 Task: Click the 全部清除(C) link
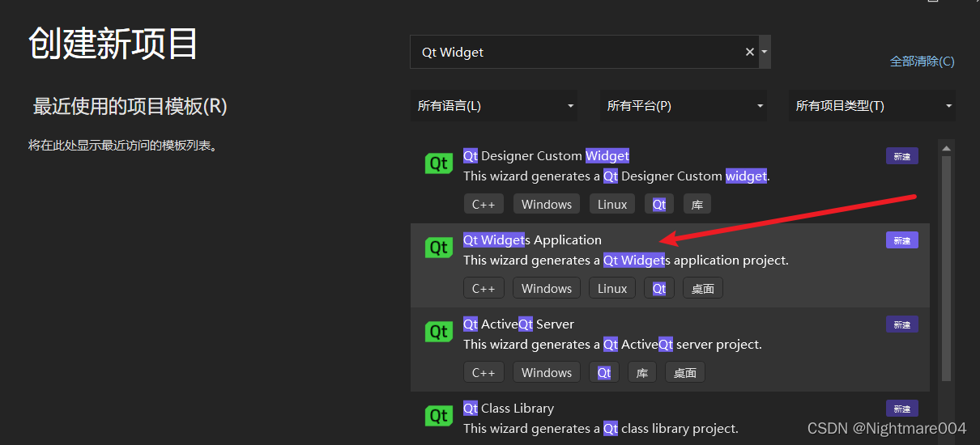coord(922,61)
